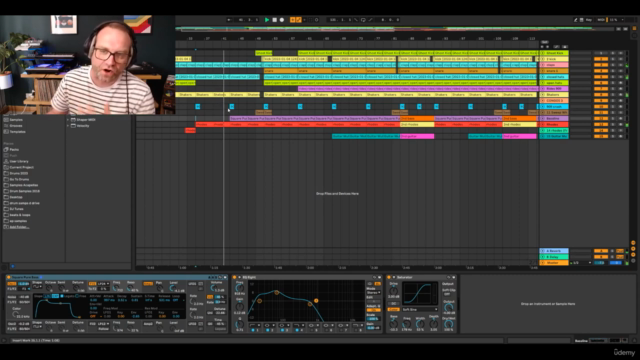Unfold the claps track
The image size is (640, 360).
542,65
